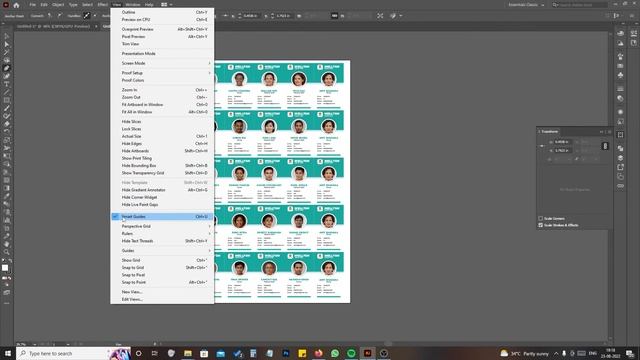
Task: Toggle Show Print Tiling
Action: [162, 158]
